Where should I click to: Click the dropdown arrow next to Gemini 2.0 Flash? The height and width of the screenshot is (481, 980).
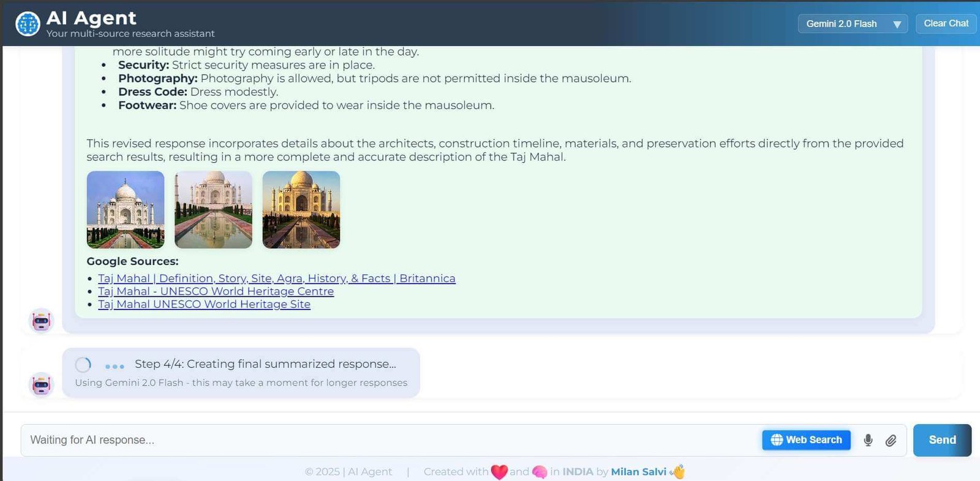[x=897, y=24]
